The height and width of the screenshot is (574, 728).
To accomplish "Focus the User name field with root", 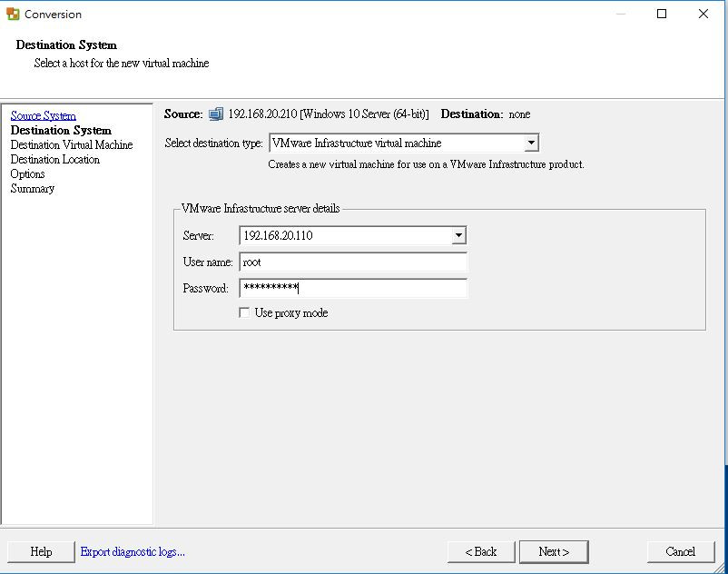I will [353, 262].
